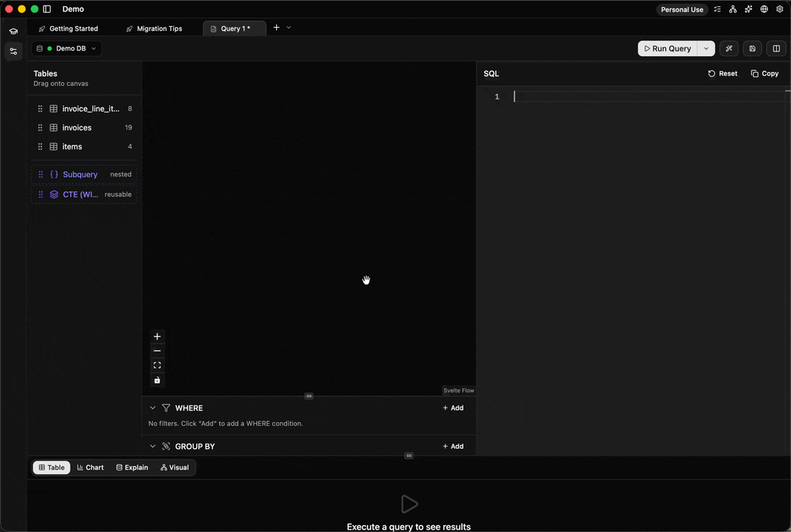The image size is (791, 532).
Task: Select the Chart results tab
Action: (90, 467)
